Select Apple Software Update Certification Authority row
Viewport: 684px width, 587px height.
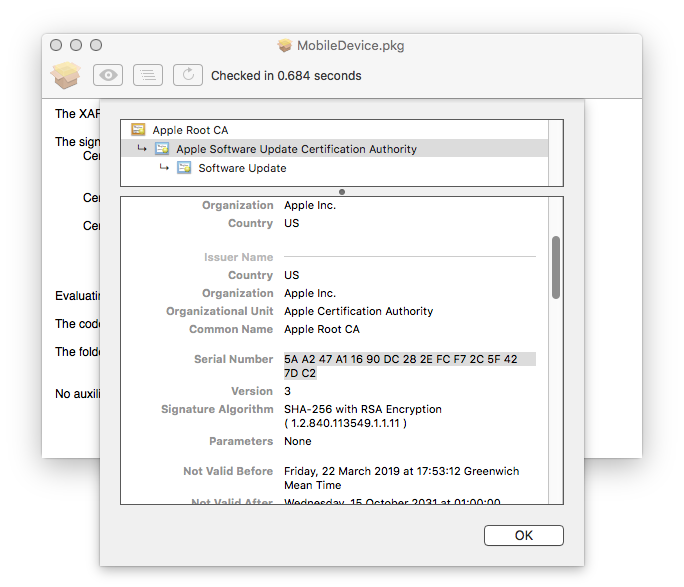click(x=335, y=149)
